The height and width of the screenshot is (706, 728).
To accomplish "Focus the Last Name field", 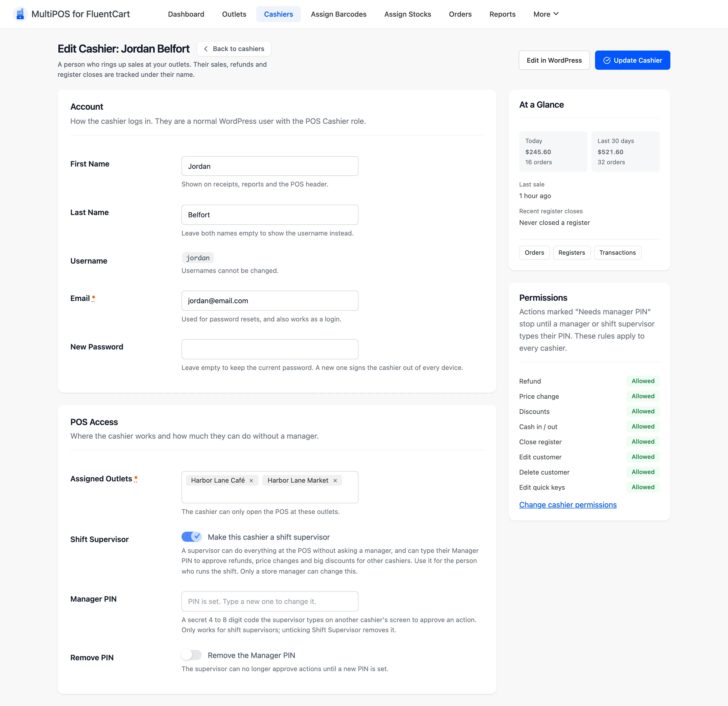I will click(270, 215).
